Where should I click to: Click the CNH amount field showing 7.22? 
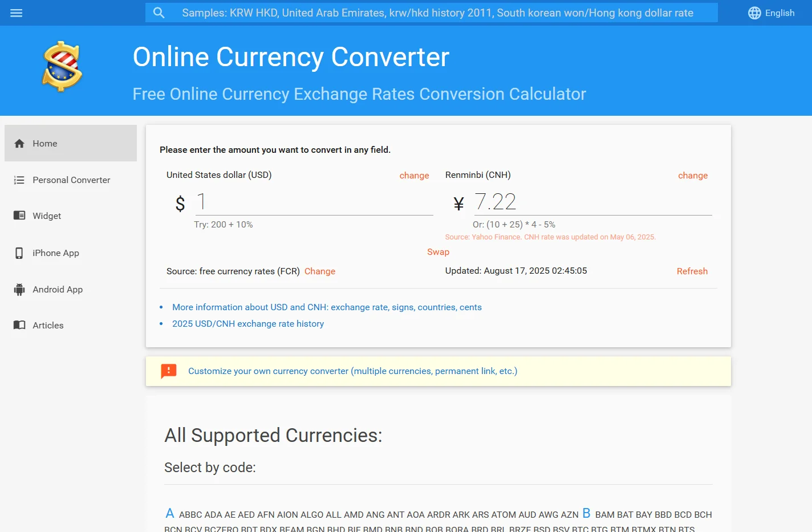pyautogui.click(x=593, y=202)
